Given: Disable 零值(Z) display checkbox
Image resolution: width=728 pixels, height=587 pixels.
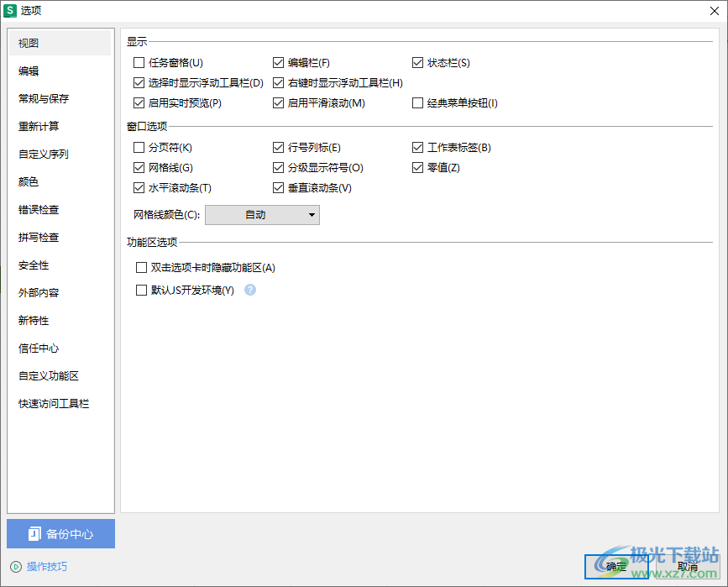Looking at the screenshot, I should [x=418, y=168].
